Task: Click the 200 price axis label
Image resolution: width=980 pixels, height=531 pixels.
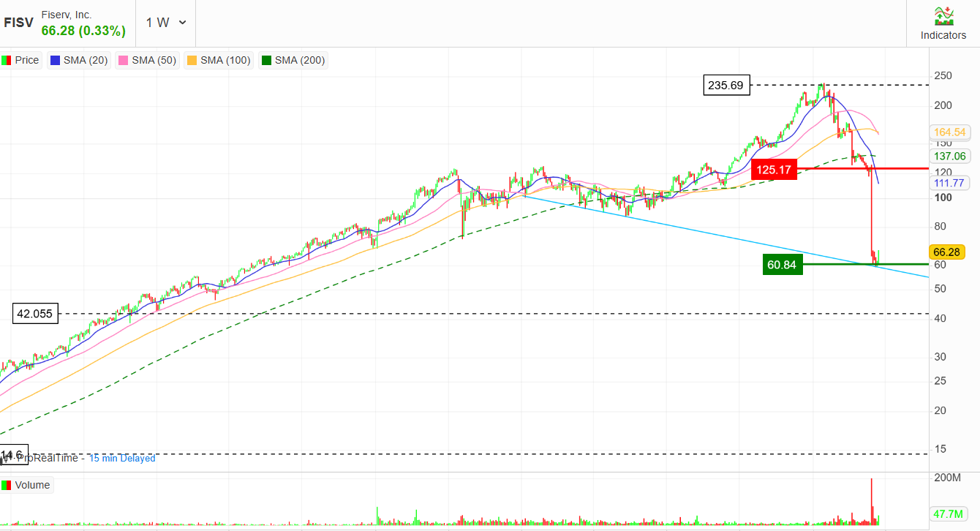Action: [943, 105]
